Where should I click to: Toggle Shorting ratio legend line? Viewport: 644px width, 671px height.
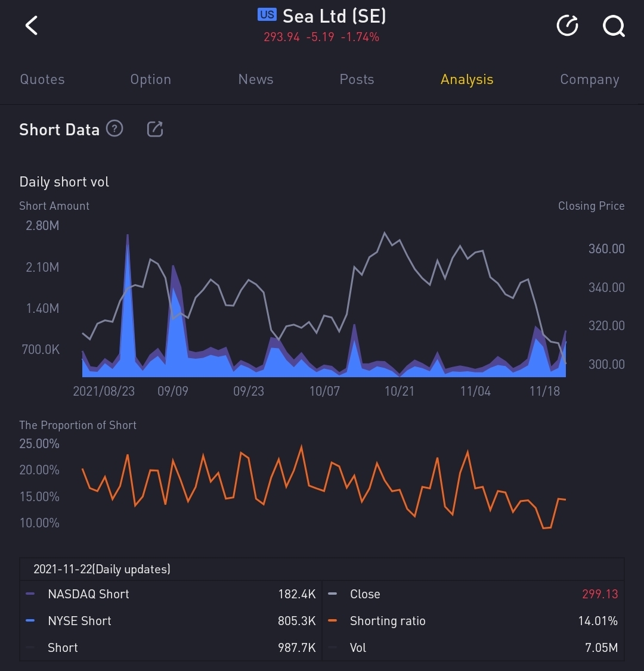click(387, 621)
